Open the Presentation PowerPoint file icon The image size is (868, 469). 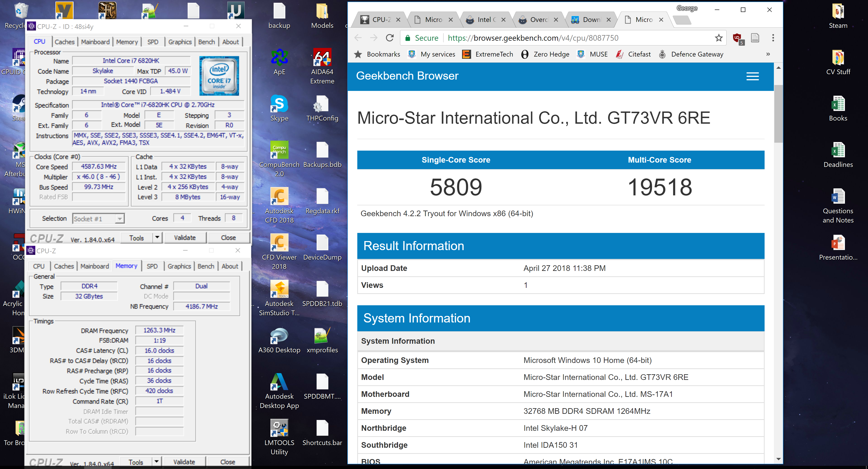(838, 247)
